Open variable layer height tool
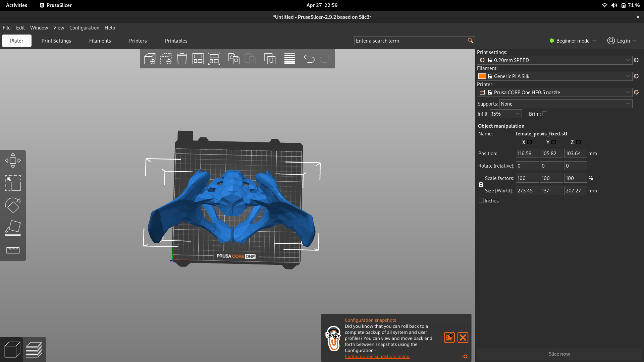 pos(289,59)
